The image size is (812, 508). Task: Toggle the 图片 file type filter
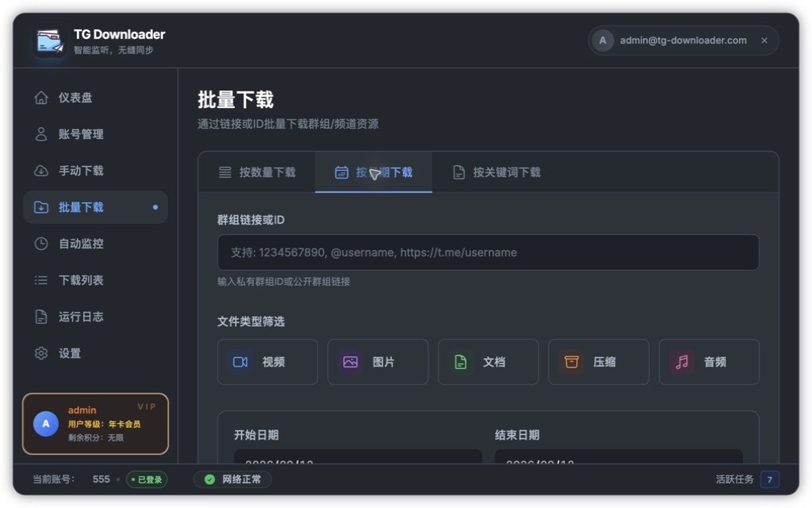pos(378,362)
